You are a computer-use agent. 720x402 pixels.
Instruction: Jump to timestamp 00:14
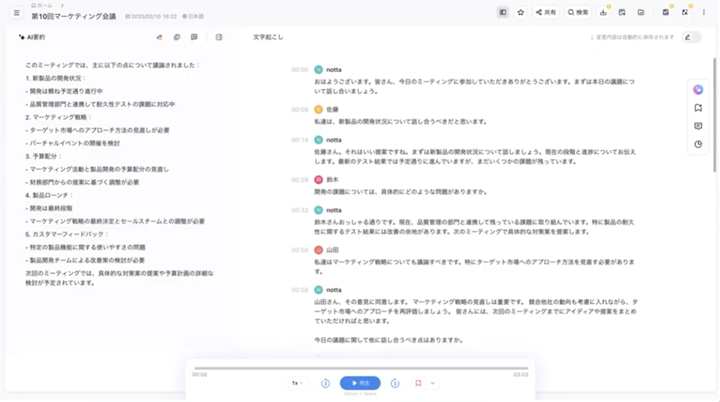click(299, 140)
